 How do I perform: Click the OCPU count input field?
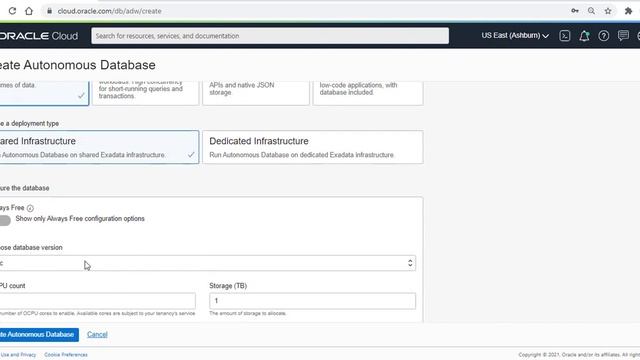click(x=98, y=301)
